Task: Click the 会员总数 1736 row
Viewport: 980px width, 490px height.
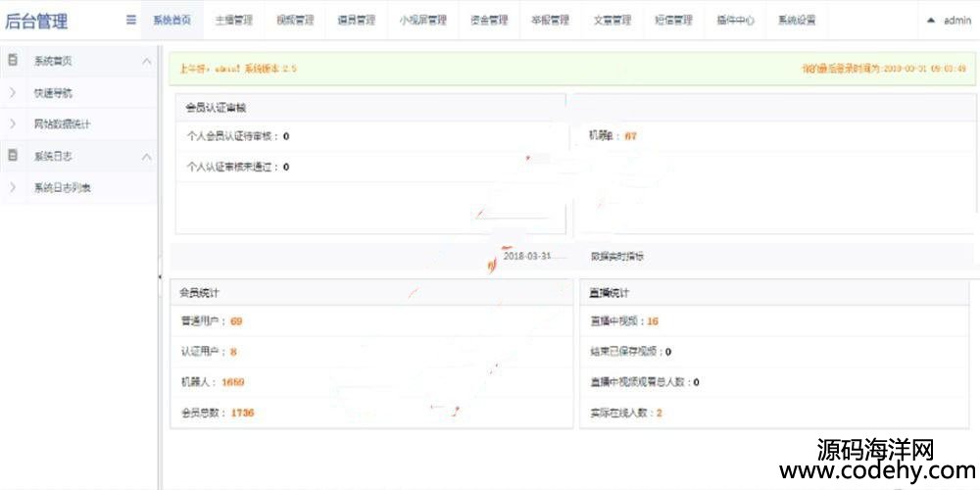Action: point(371,413)
